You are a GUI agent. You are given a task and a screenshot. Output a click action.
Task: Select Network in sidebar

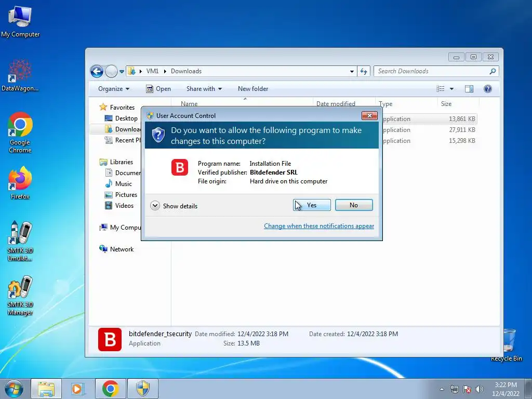116,249
